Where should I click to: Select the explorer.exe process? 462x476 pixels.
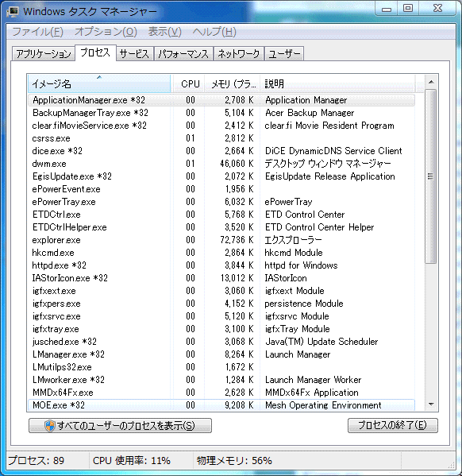[x=221, y=240]
